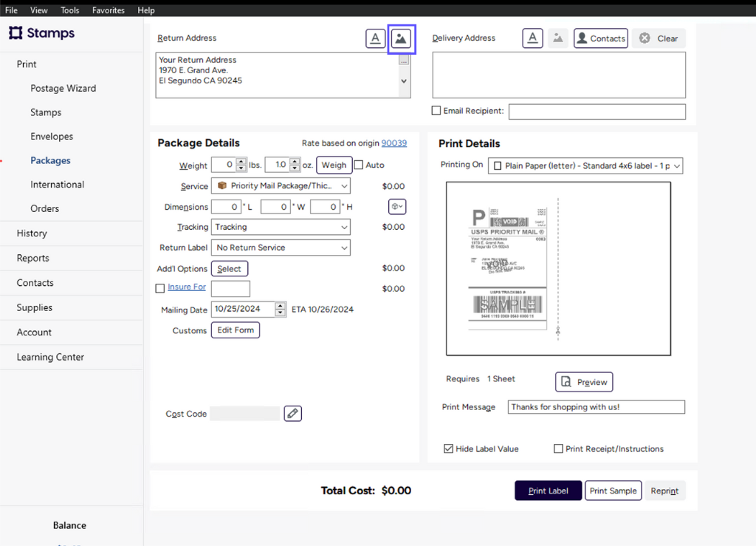Open the saved package dimensions presets
756x546 pixels.
(x=396, y=206)
